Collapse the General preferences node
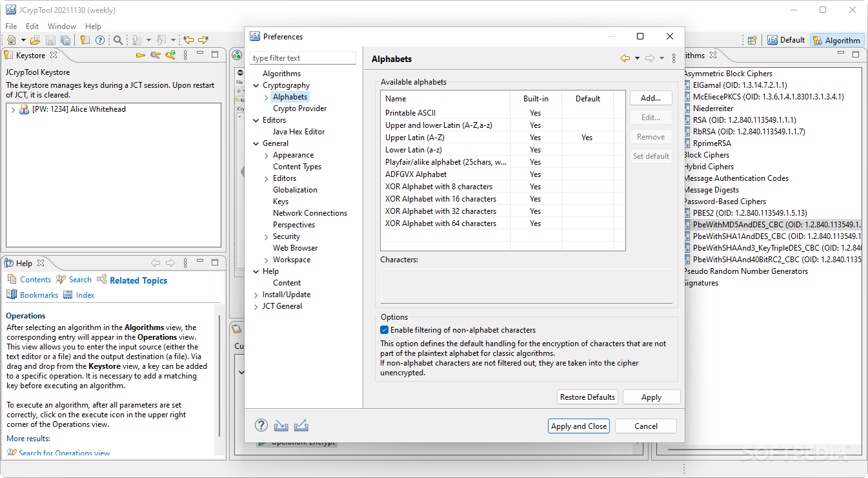This screenshot has height=478, width=868. click(256, 143)
